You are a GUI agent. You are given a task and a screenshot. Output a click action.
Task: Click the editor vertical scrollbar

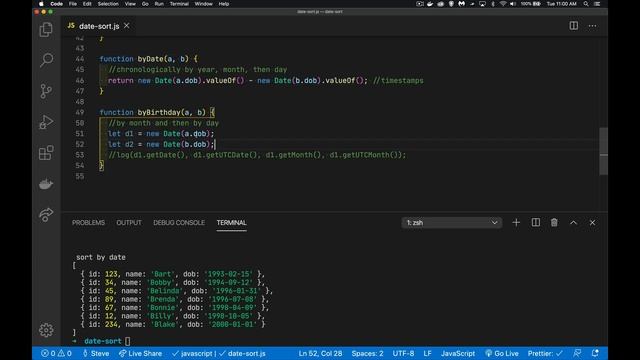point(604,151)
